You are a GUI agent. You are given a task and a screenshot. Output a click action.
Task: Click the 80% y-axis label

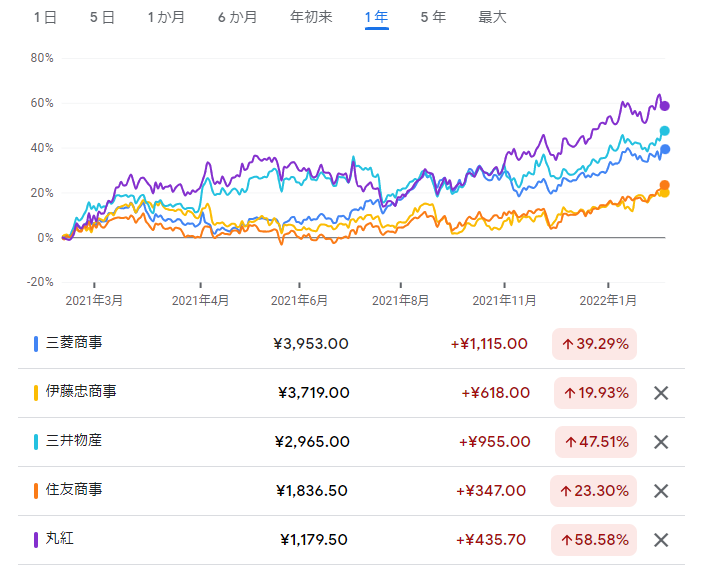[x=42, y=58]
